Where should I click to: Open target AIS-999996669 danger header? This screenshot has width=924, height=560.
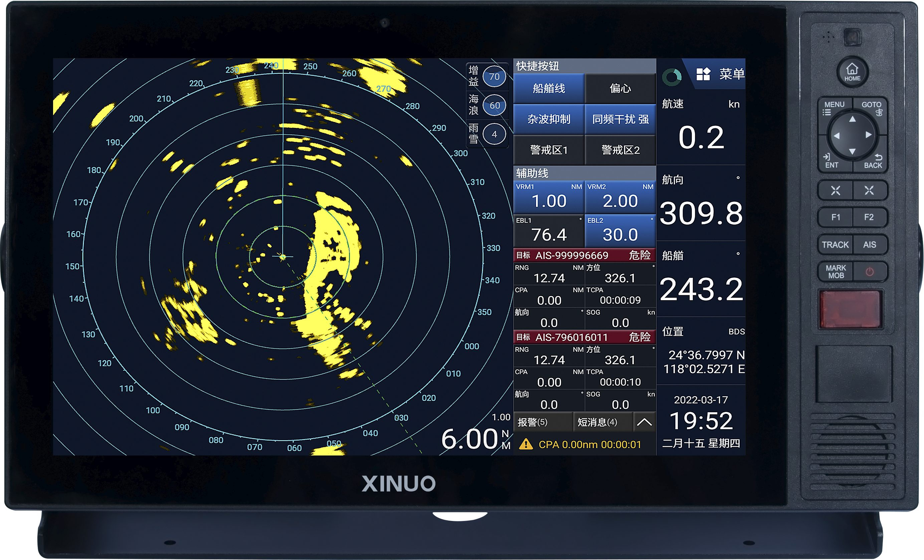coord(585,255)
